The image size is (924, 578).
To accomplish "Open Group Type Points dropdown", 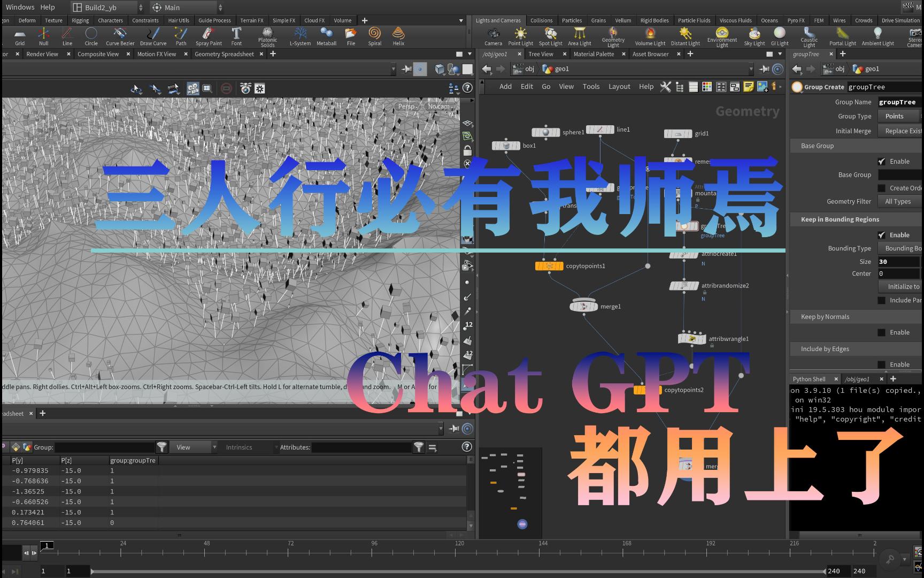I will 900,116.
